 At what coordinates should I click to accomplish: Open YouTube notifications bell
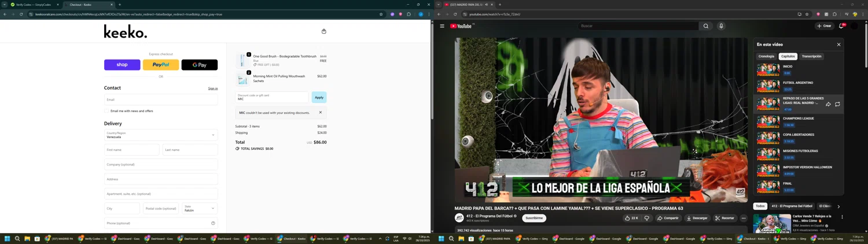coord(841,26)
